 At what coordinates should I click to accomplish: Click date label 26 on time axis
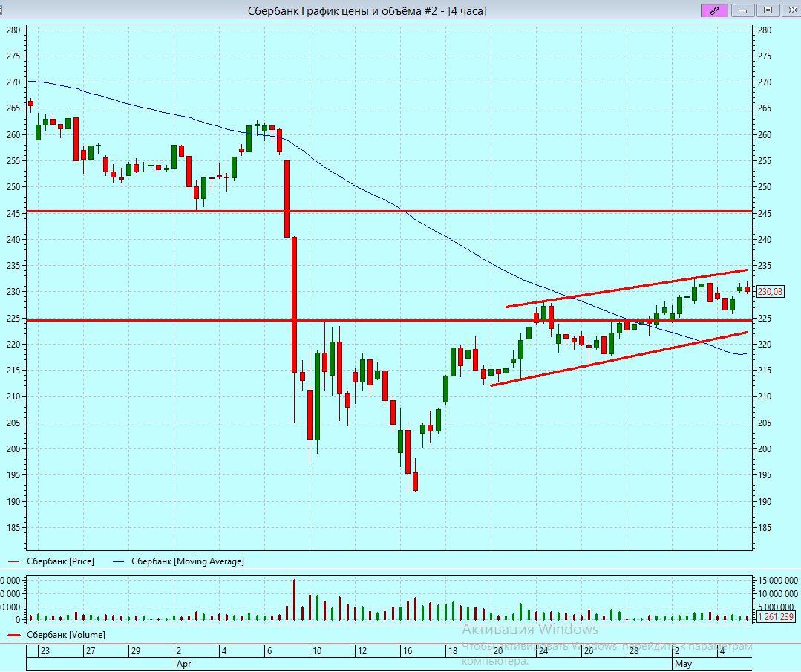coord(589,651)
